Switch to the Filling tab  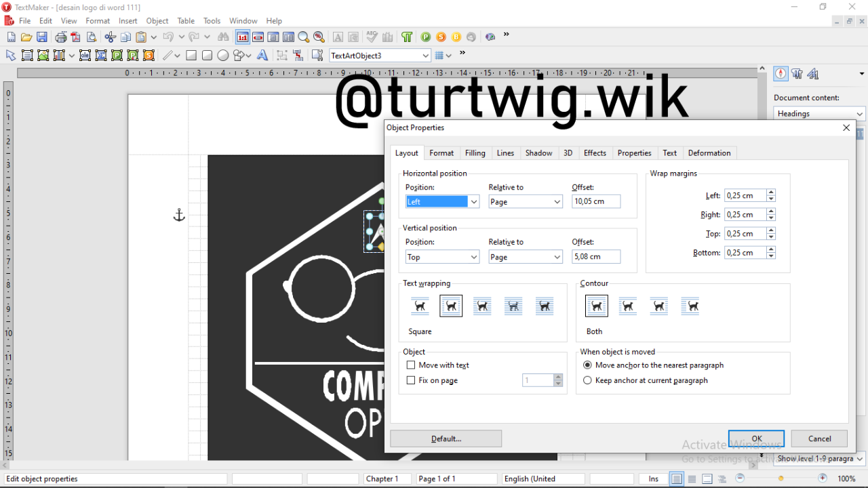(x=475, y=153)
